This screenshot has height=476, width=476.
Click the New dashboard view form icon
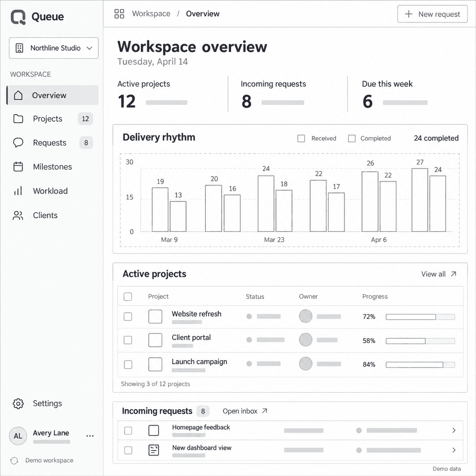tap(154, 450)
